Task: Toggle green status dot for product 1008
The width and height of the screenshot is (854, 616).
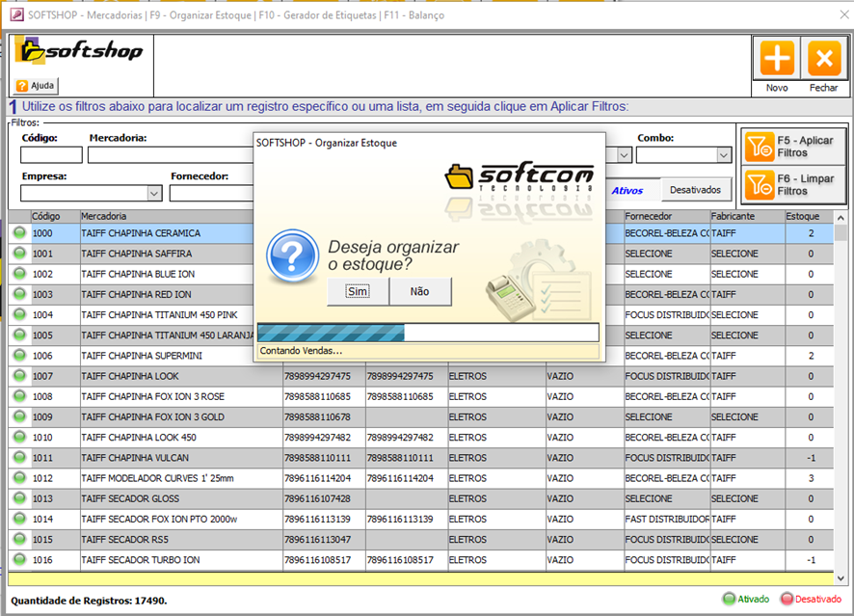Action: (x=19, y=396)
